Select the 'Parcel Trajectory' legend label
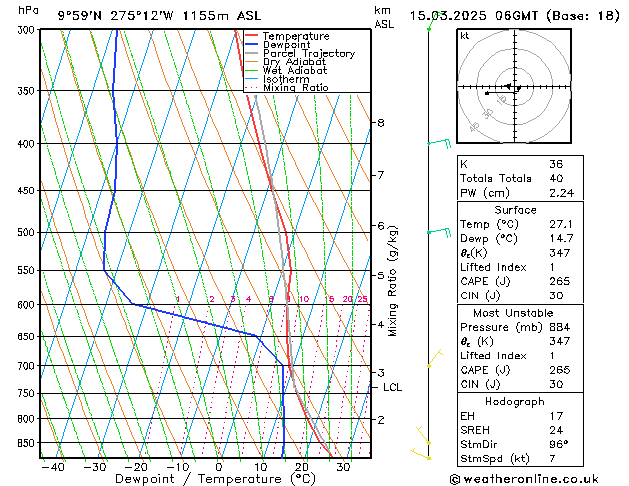 pos(309,53)
